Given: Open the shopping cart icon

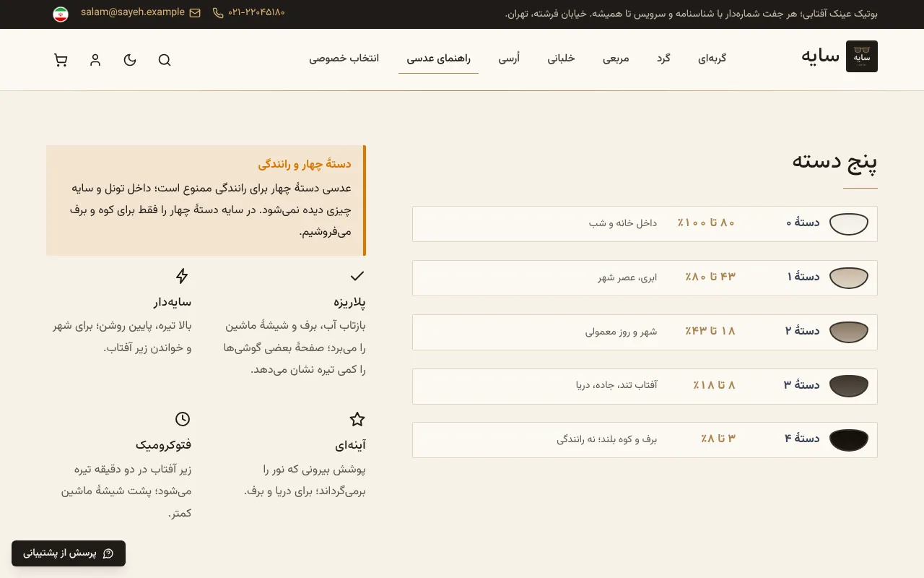Looking at the screenshot, I should (x=61, y=60).
